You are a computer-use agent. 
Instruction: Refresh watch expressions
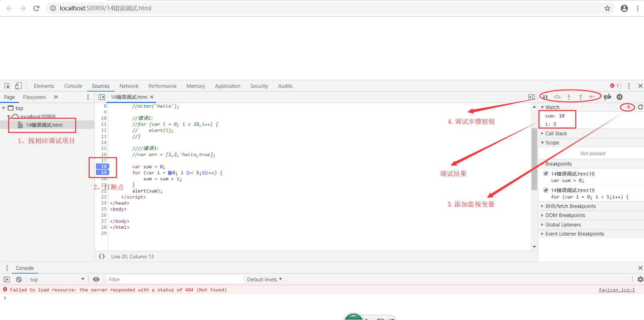tap(640, 107)
